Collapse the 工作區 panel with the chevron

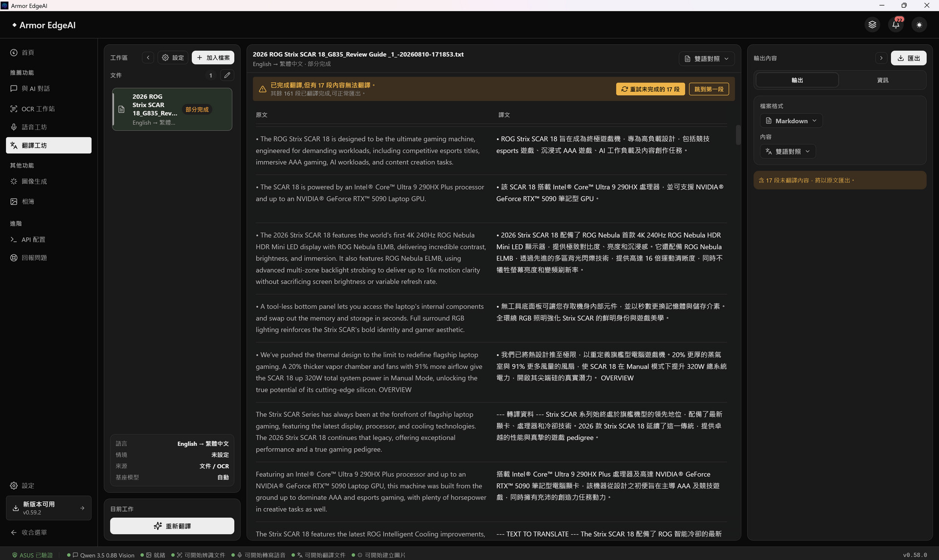click(x=148, y=58)
